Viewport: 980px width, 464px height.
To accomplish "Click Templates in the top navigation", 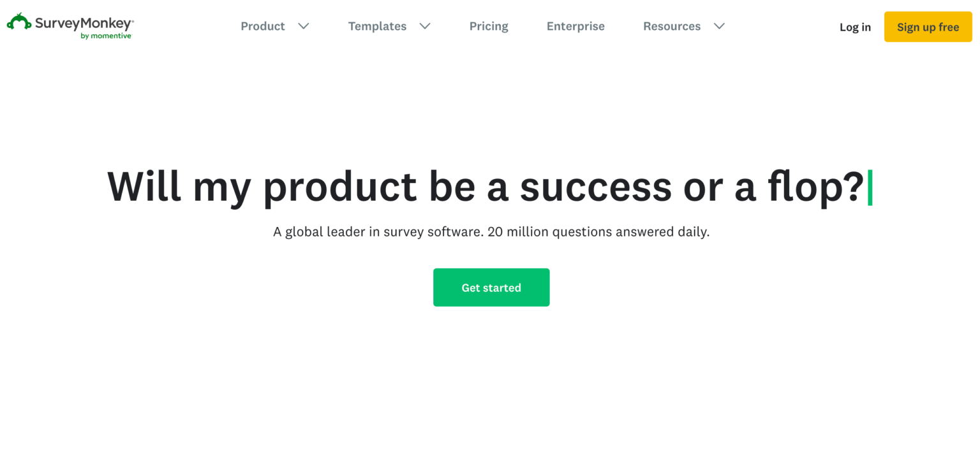I will pyautogui.click(x=377, y=26).
